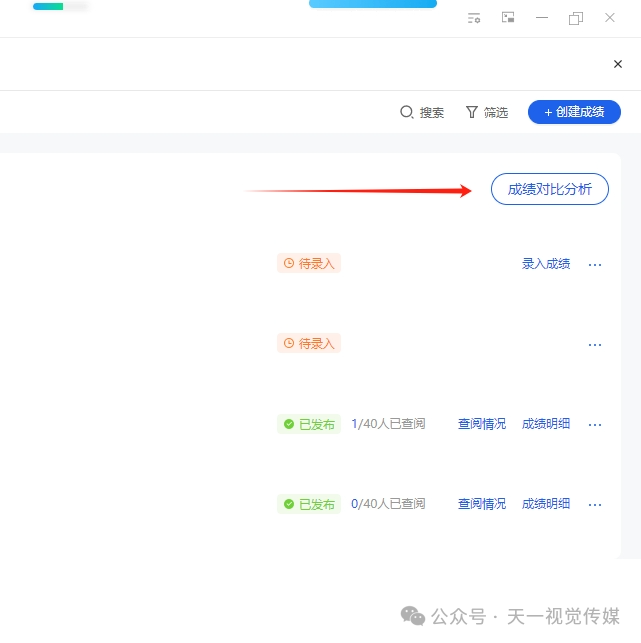
Task: Open more options for second 待录入 row
Action: (x=595, y=345)
